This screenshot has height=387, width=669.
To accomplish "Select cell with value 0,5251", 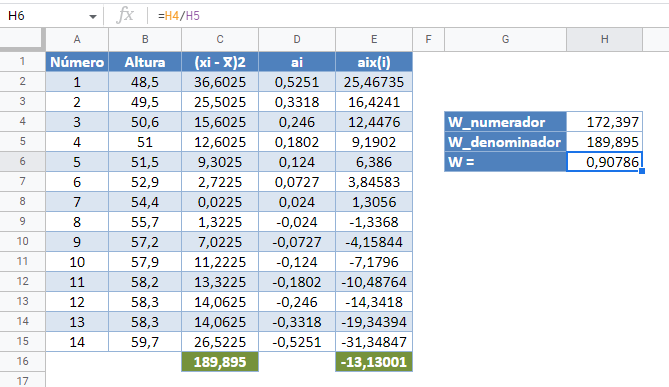I will pyautogui.click(x=297, y=82).
